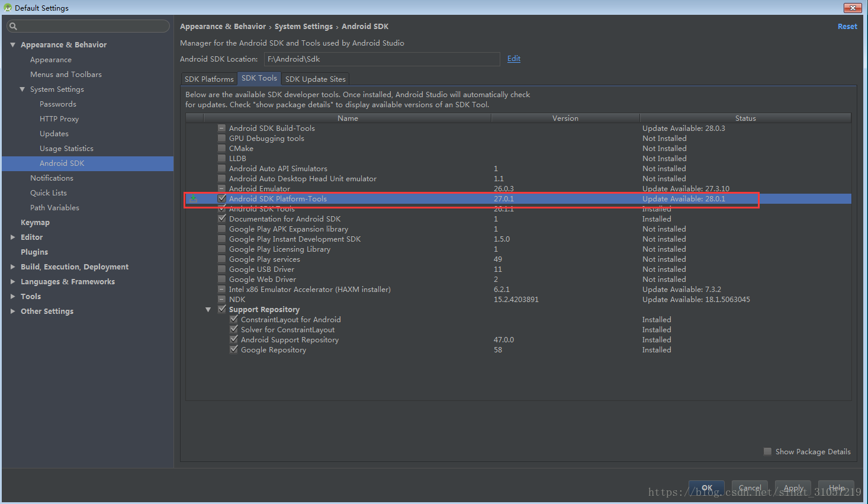The height and width of the screenshot is (504, 868).
Task: Click Android Support Repository version 47.0.0
Action: point(504,340)
